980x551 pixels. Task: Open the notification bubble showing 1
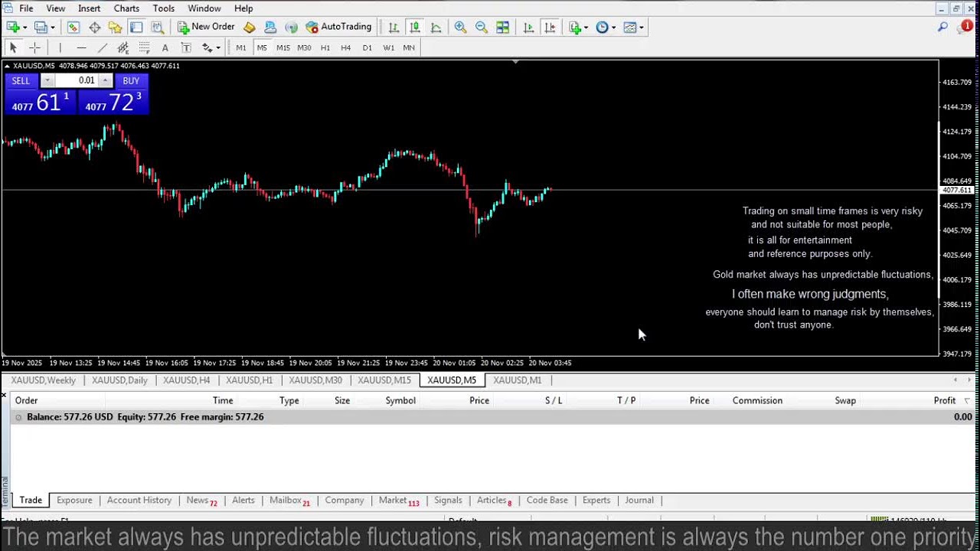(966, 27)
